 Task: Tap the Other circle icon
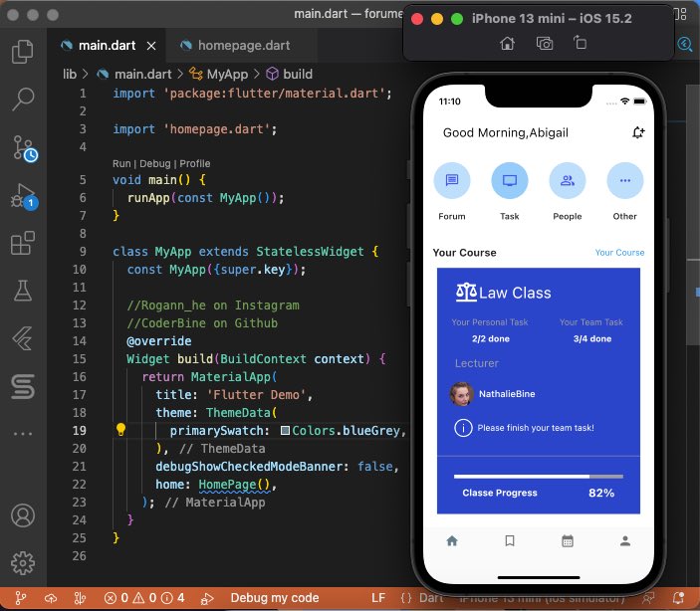[x=625, y=180]
